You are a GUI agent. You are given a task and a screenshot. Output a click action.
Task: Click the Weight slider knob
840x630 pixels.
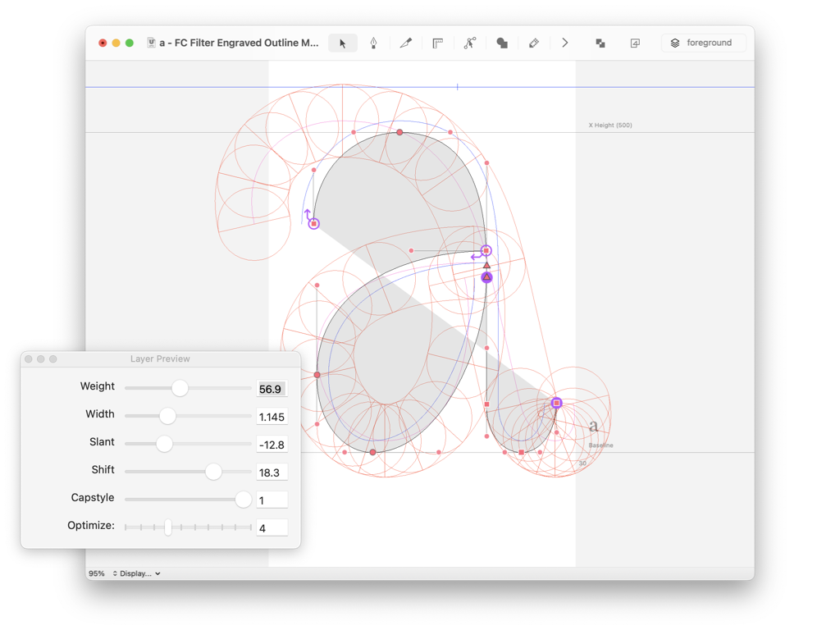[x=180, y=389]
